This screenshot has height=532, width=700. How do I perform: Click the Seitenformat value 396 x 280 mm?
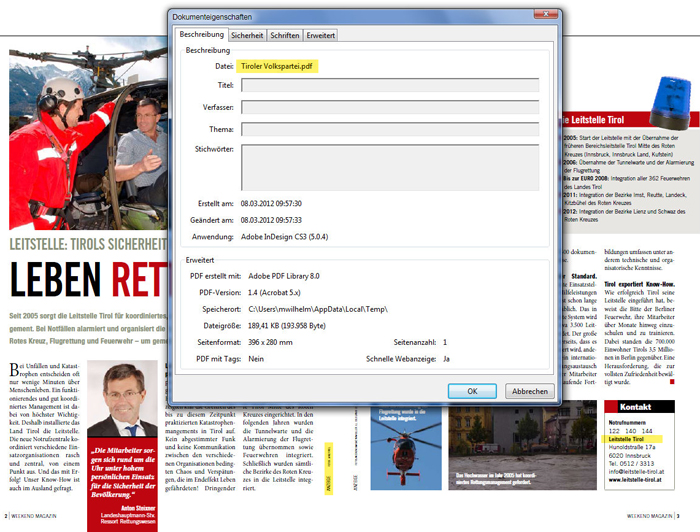pyautogui.click(x=270, y=342)
